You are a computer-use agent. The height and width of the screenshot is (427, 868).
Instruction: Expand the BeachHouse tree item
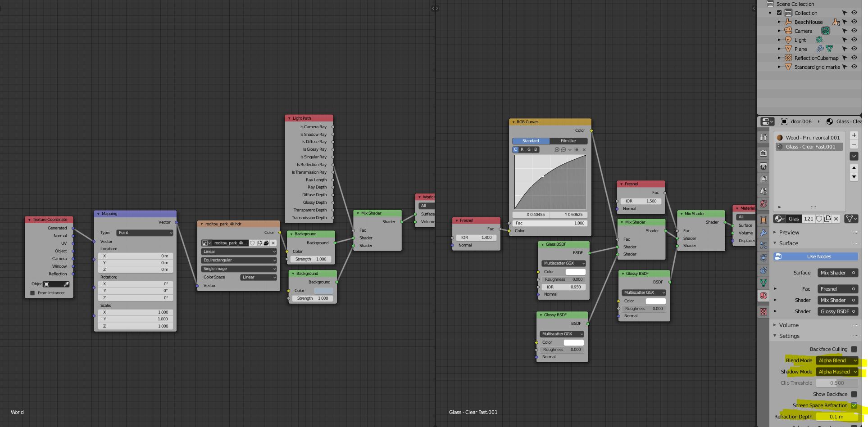779,22
